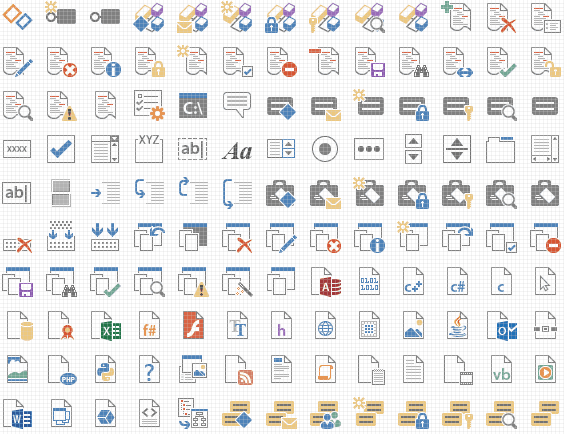The height and width of the screenshot is (434, 564).
Task: Select the binary 0101 file icon
Action: 369,281
